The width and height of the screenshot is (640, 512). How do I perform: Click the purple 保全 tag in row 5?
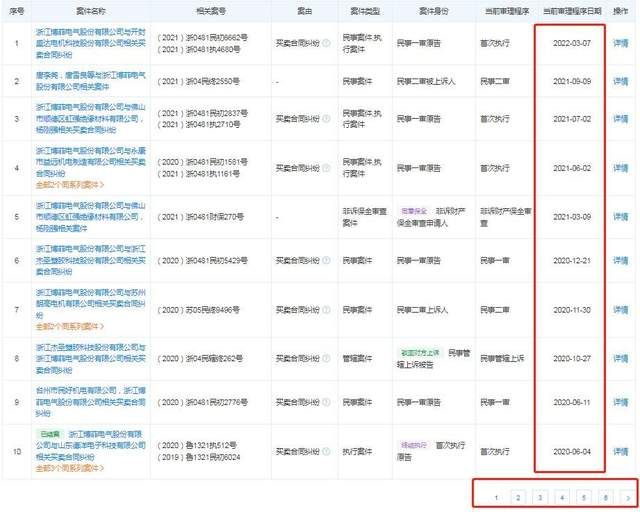(x=414, y=211)
